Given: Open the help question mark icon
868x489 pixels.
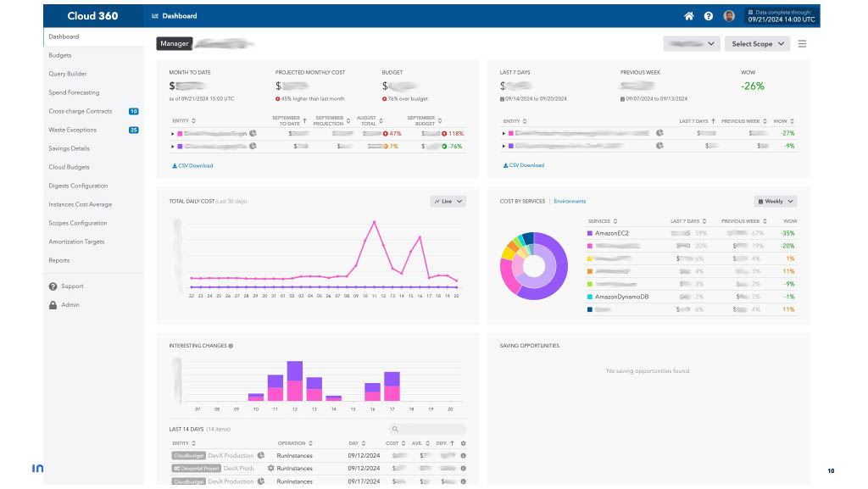Looking at the screenshot, I should pos(709,16).
